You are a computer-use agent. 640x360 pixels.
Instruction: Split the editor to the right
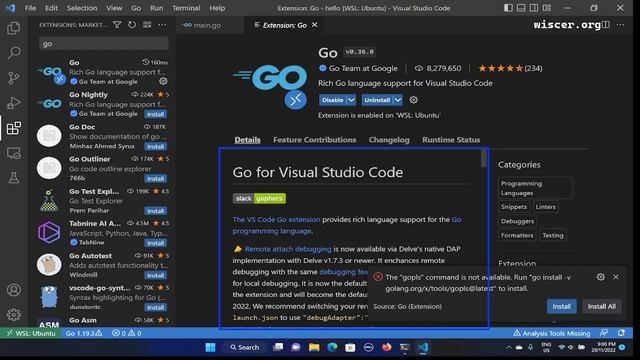(x=606, y=25)
